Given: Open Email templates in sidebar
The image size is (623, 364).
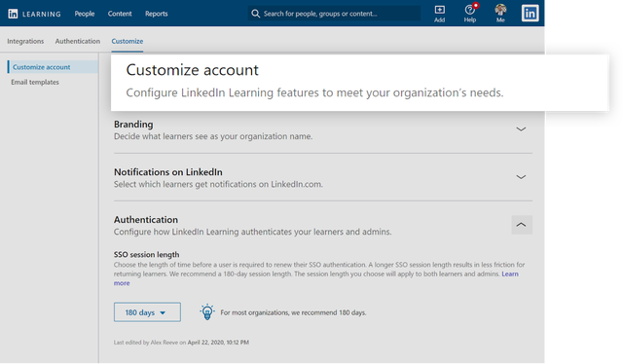Looking at the screenshot, I should click(x=35, y=82).
